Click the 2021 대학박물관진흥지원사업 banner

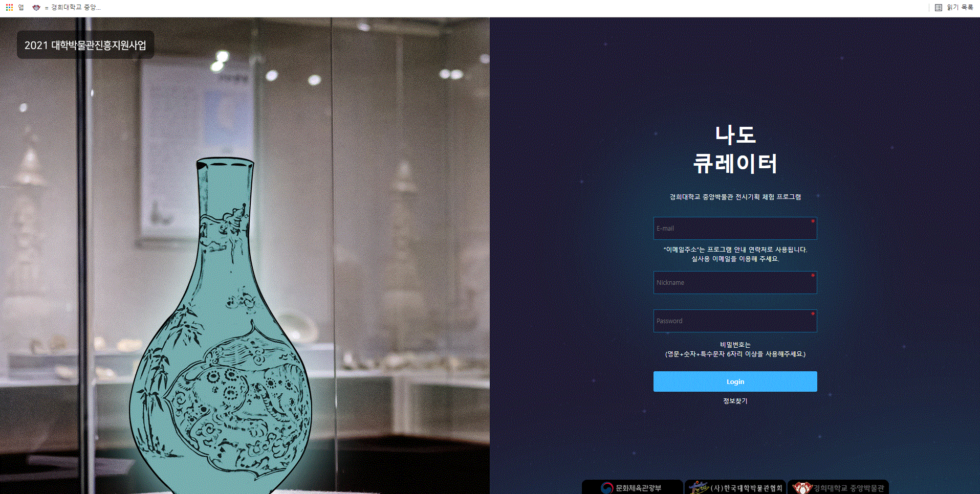85,45
